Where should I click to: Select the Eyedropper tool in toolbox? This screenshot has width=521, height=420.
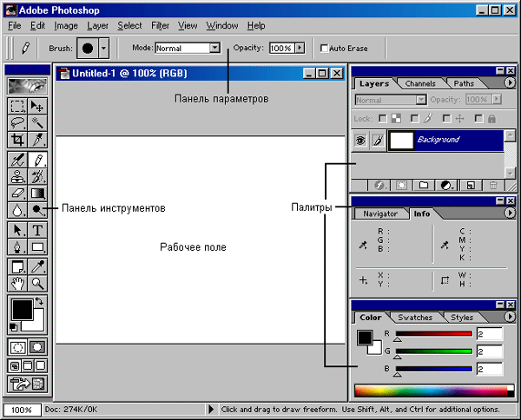[37, 267]
